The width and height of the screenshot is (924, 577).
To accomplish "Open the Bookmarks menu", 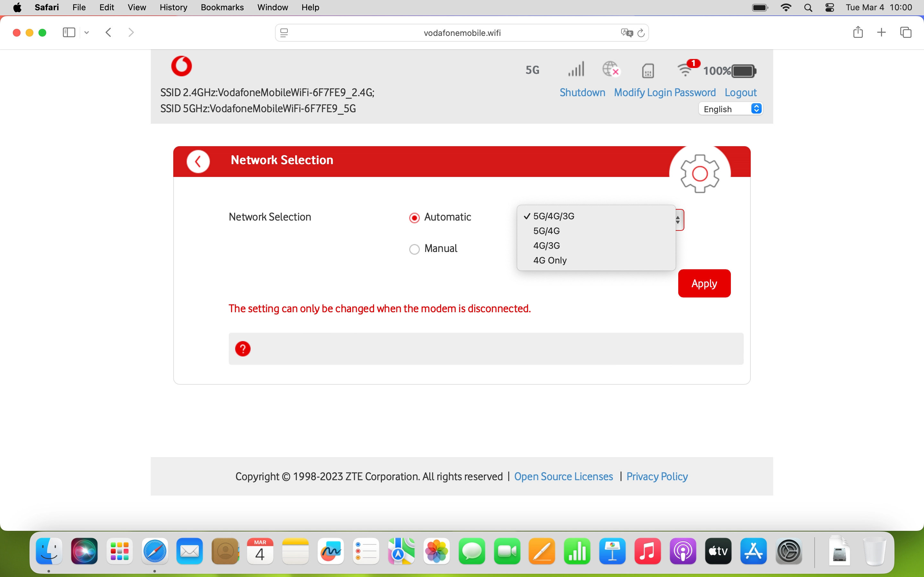I will [222, 7].
